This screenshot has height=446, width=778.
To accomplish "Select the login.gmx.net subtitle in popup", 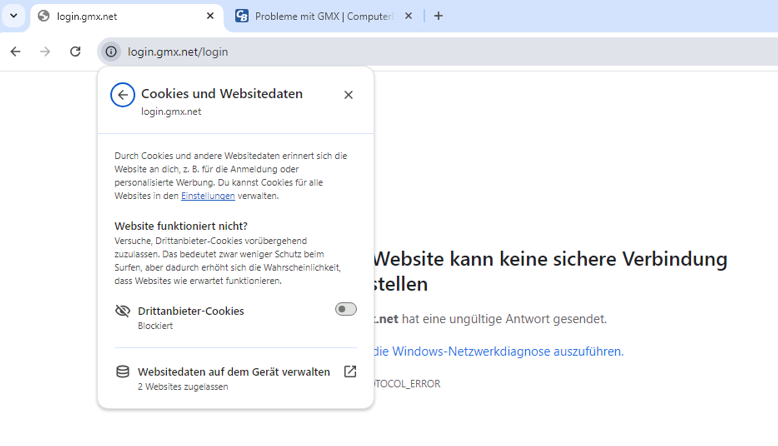I will click(171, 112).
